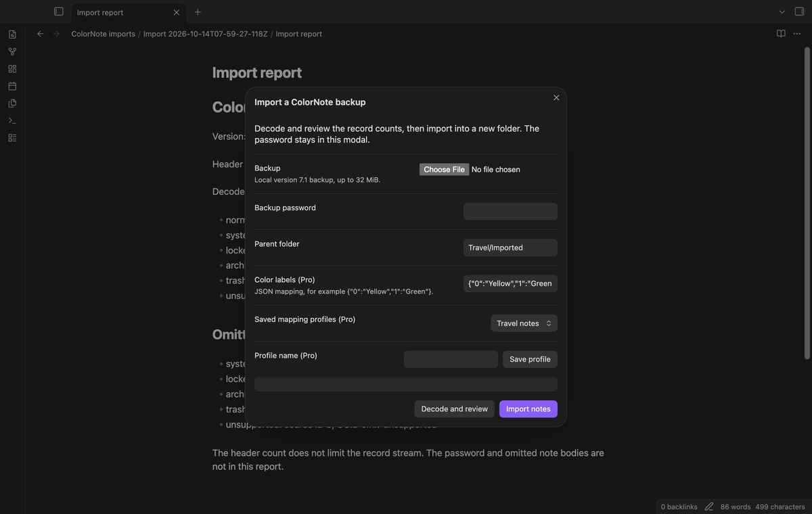Click the insert template ribbon icon
This screenshot has width=812, height=514.
click(x=12, y=103)
